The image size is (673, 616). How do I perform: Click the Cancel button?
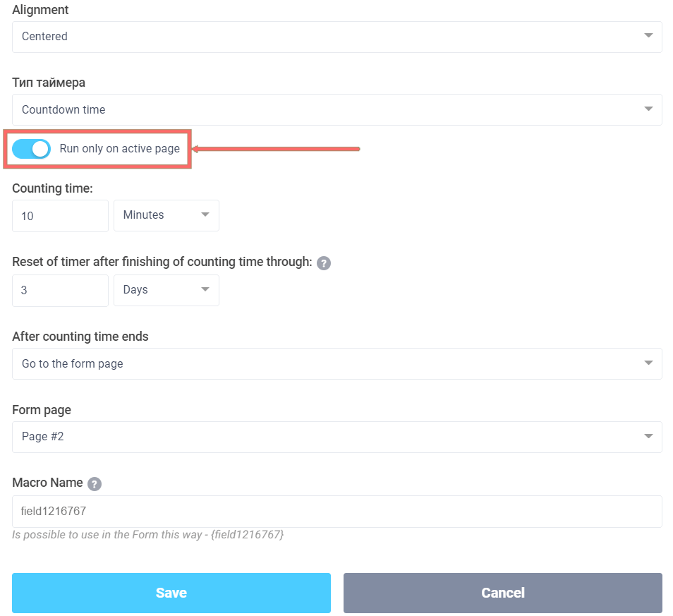[502, 593]
